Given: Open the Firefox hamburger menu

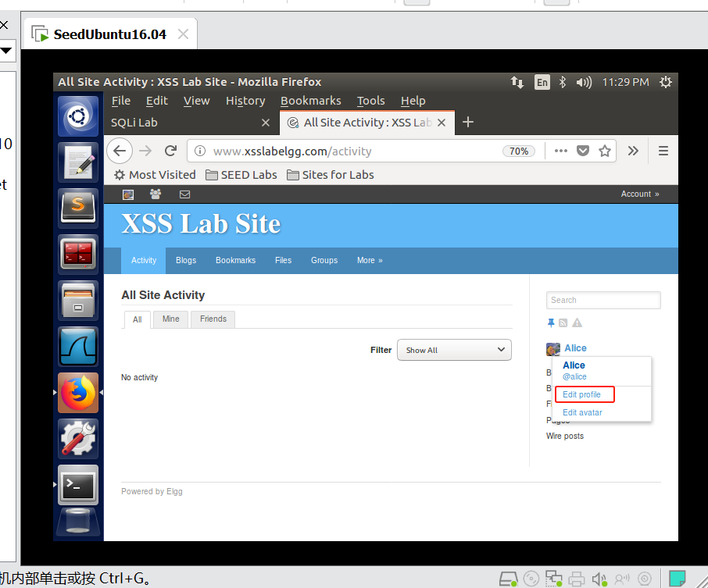Looking at the screenshot, I should (x=663, y=151).
